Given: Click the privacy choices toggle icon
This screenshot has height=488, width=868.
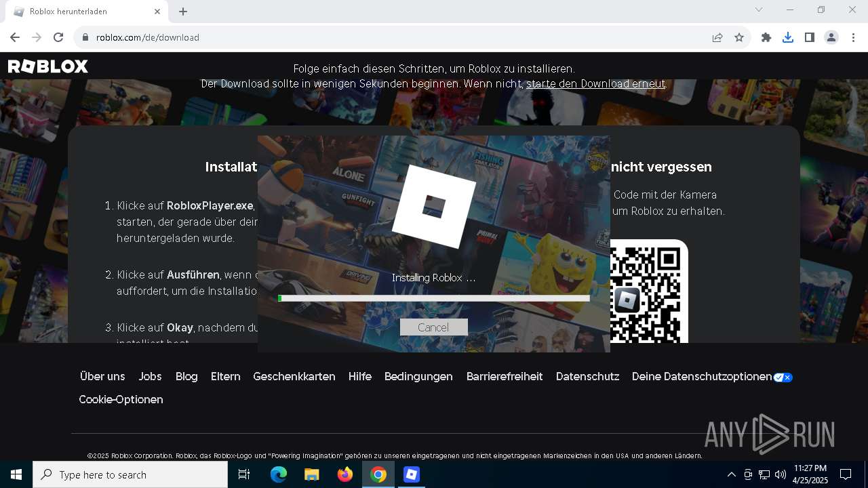Looking at the screenshot, I should [x=783, y=378].
